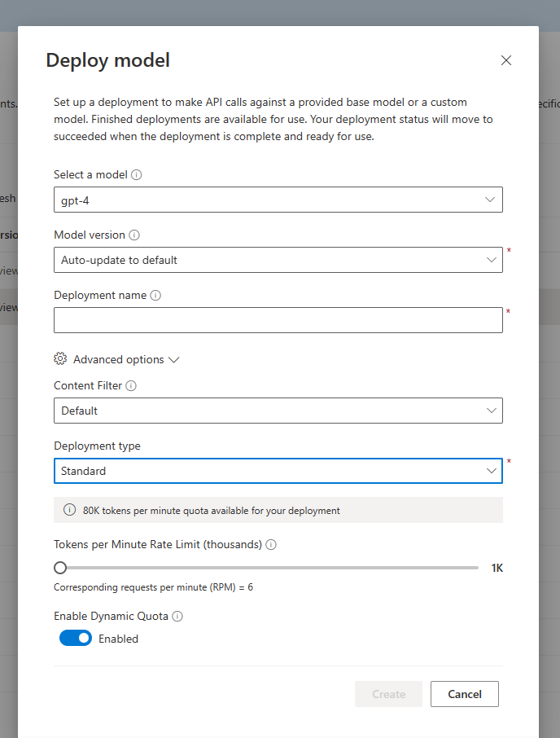The image size is (560, 738).
Task: Click the Create button
Action: pos(388,694)
